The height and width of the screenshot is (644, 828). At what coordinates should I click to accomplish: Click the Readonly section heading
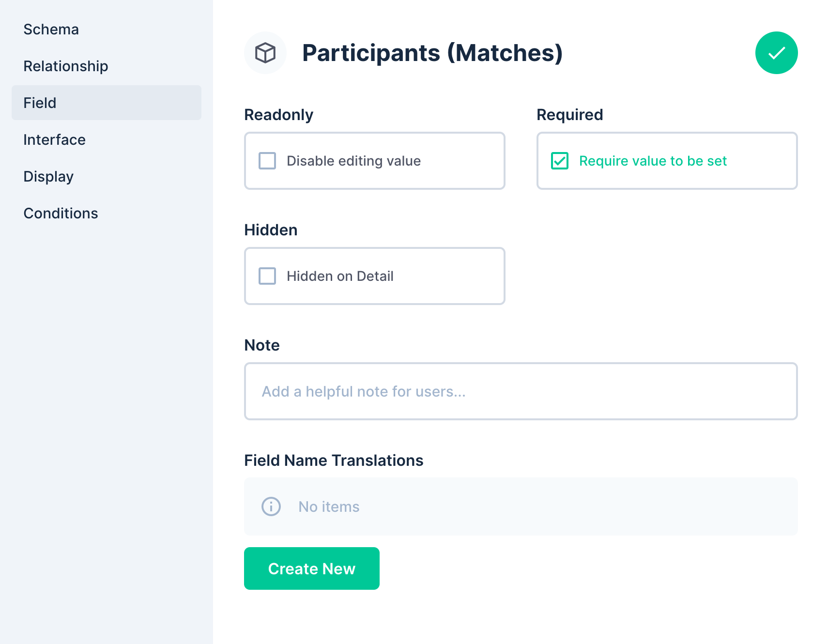pos(278,115)
